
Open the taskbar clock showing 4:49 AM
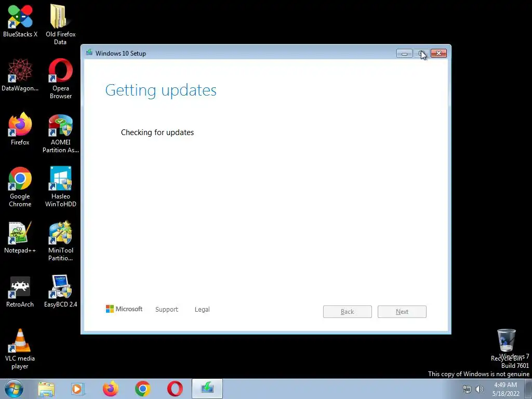pyautogui.click(x=506, y=389)
